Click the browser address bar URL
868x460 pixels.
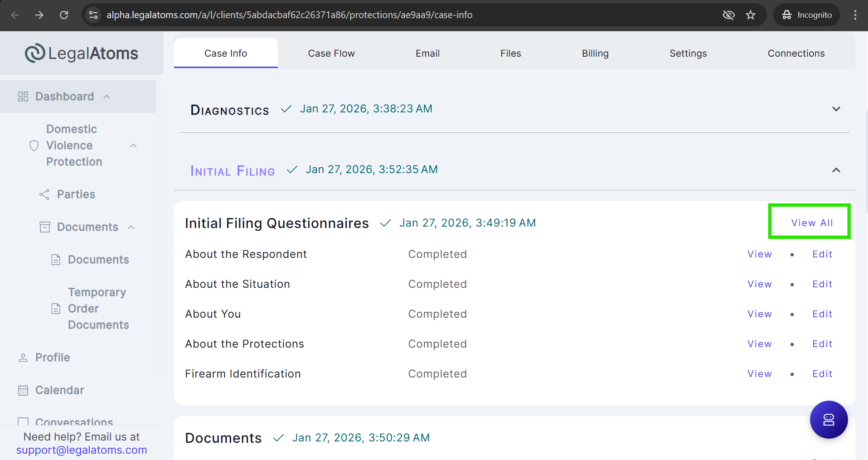point(289,15)
